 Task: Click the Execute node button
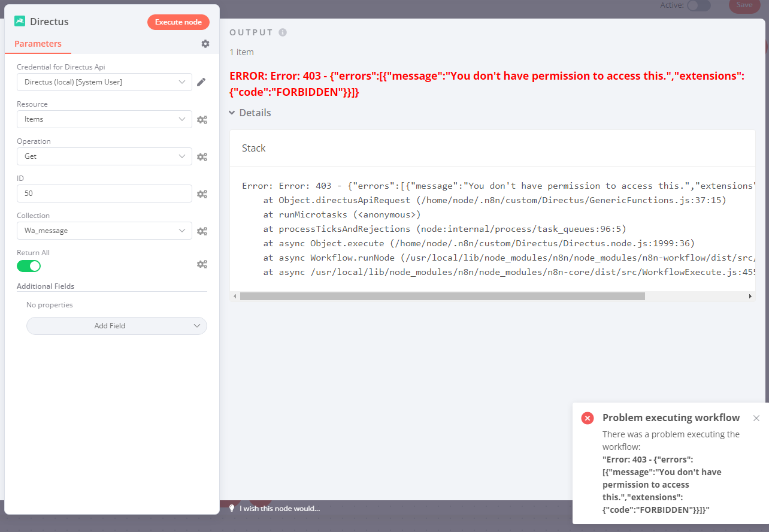pos(178,22)
